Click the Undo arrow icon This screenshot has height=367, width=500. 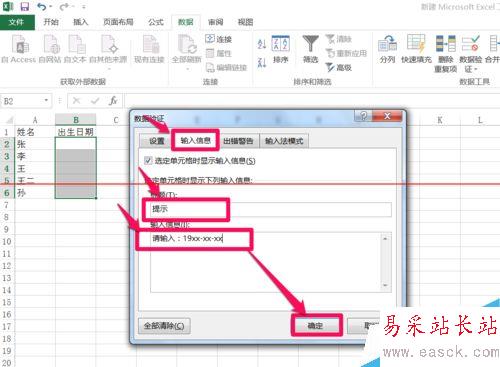click(42, 6)
